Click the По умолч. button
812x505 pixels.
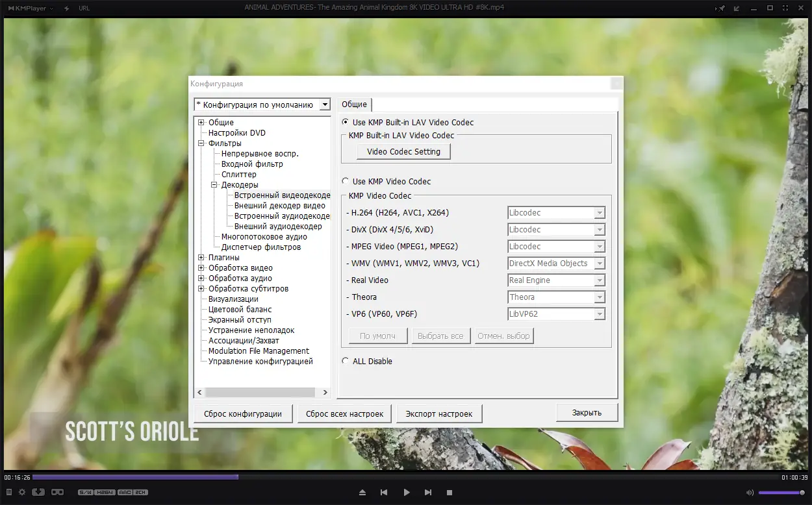(378, 336)
